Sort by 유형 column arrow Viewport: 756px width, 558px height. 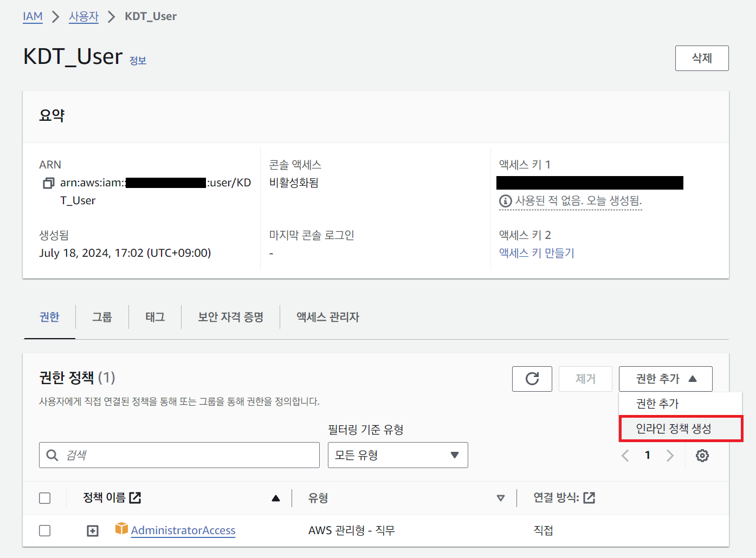(501, 498)
